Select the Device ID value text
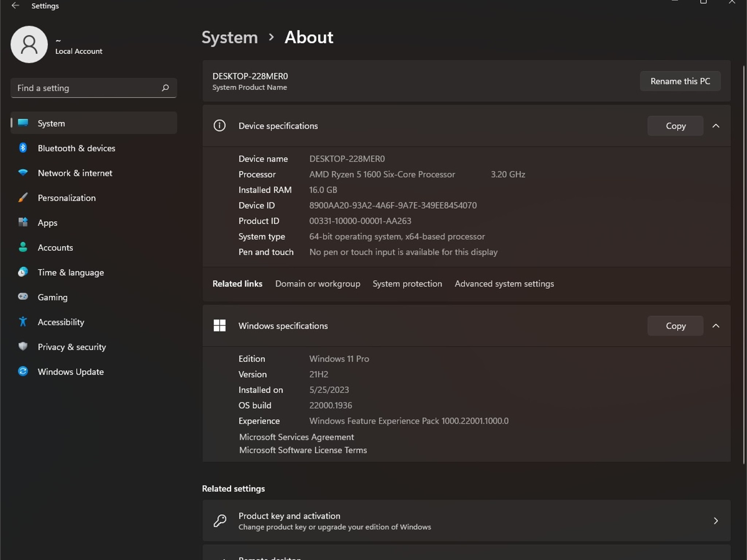This screenshot has width=747, height=560. [393, 205]
